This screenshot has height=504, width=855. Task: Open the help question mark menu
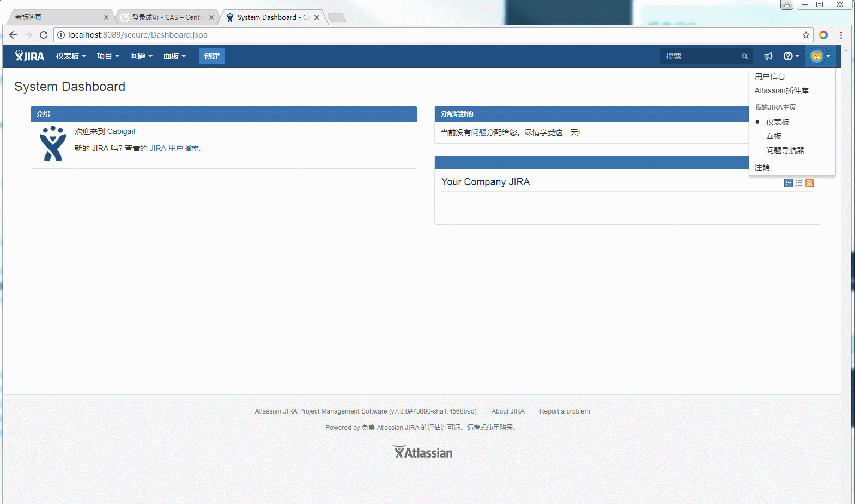point(790,56)
